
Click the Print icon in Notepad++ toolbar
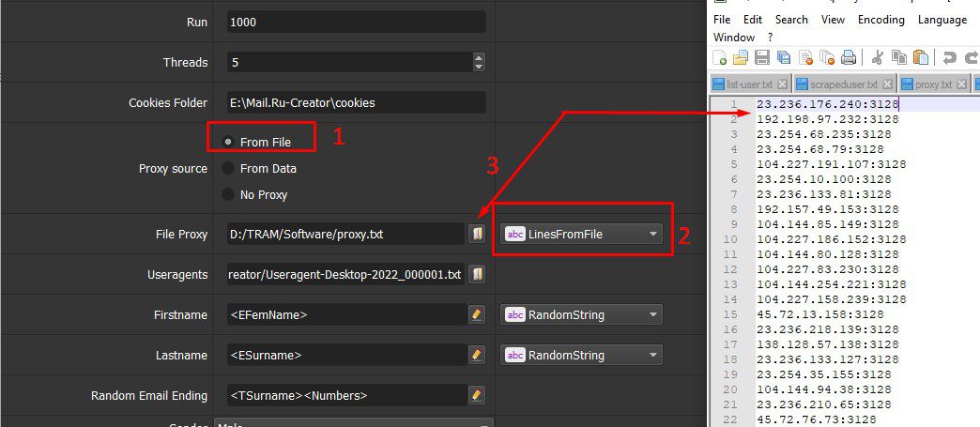[x=849, y=57]
